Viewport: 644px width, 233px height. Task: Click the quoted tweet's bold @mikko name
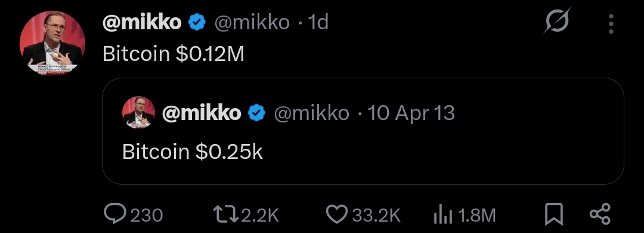[x=202, y=113]
